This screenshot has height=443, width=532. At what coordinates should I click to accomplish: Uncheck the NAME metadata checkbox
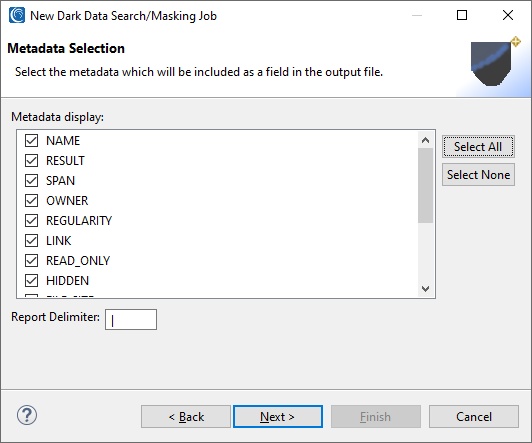(x=32, y=140)
